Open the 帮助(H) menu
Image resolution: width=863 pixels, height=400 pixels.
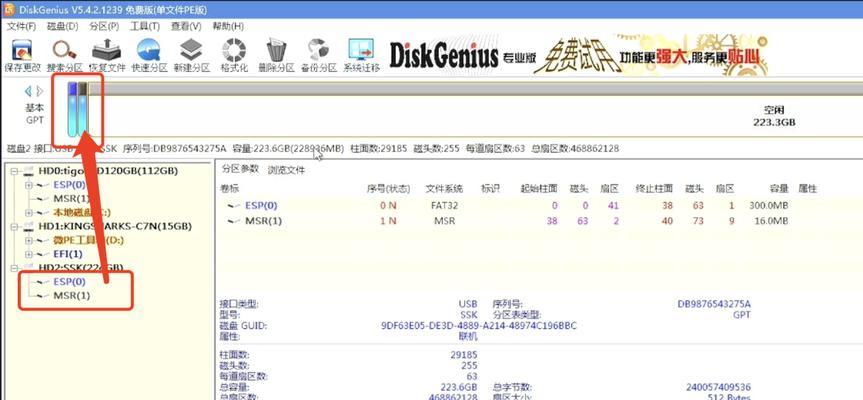(228, 26)
